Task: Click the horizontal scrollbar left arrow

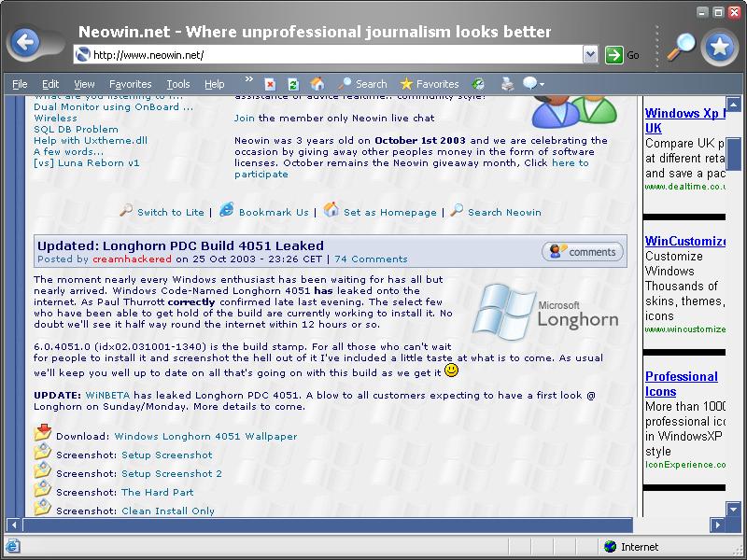Action: click(x=14, y=525)
